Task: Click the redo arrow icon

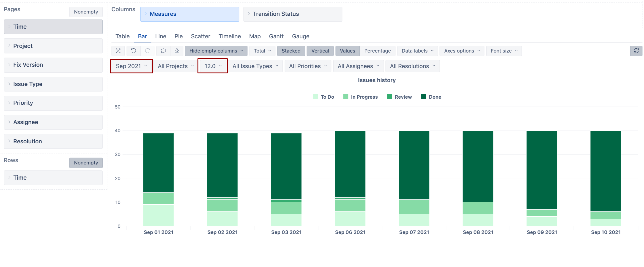Action: (x=148, y=51)
